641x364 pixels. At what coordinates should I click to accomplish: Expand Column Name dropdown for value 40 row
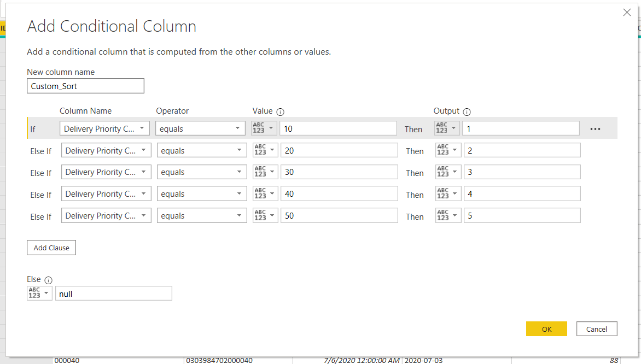[106, 193]
